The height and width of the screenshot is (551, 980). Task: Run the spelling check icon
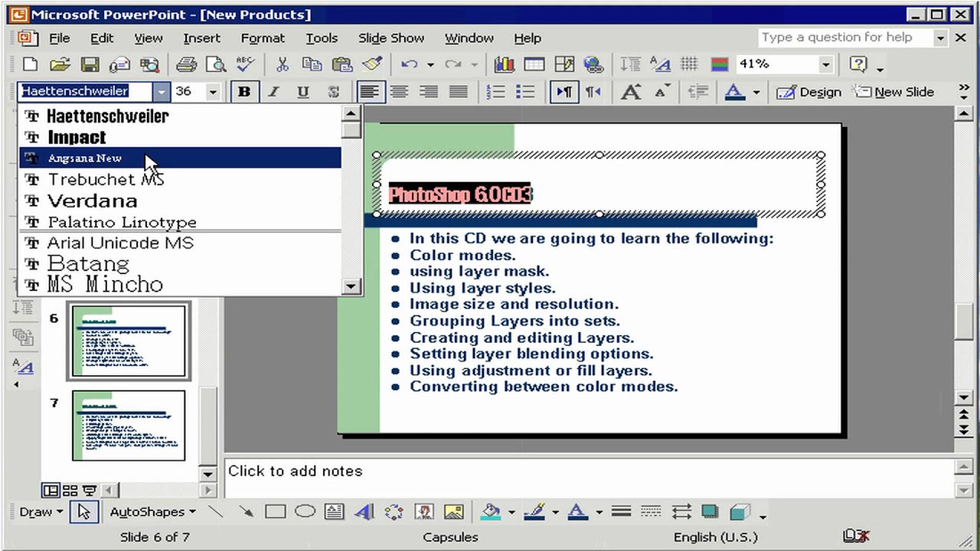(x=245, y=64)
